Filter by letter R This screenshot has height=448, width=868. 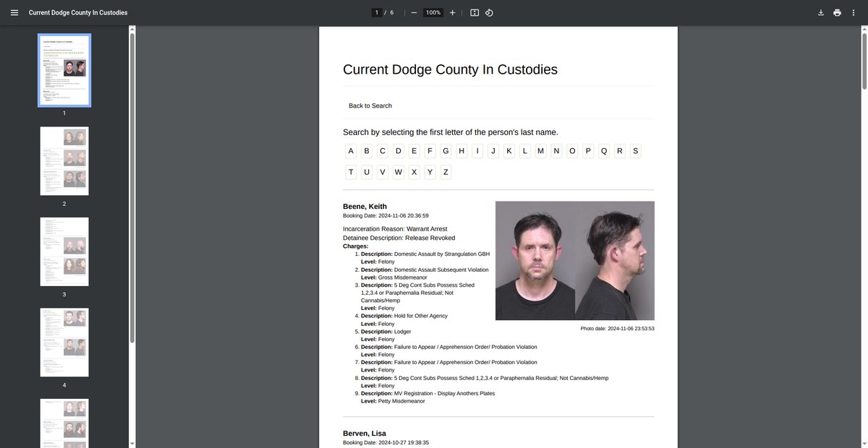pos(620,151)
